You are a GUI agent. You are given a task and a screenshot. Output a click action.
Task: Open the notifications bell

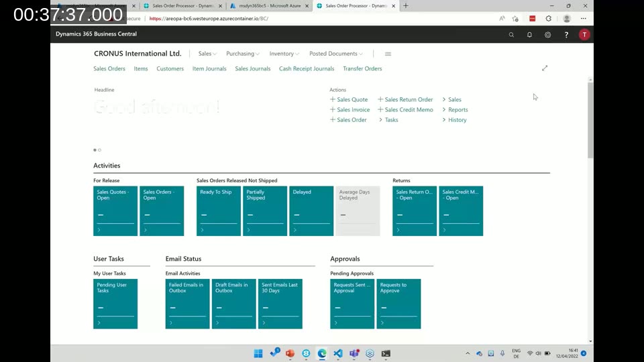[529, 35]
